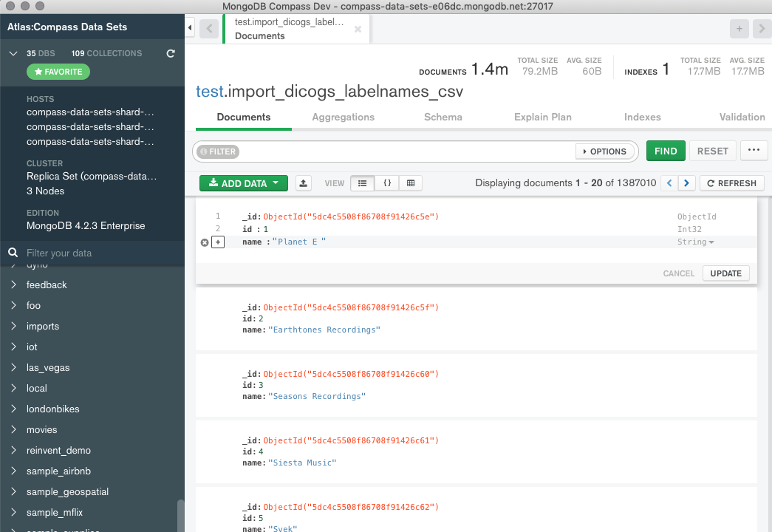Click UPDATE to save the document

pos(725,273)
